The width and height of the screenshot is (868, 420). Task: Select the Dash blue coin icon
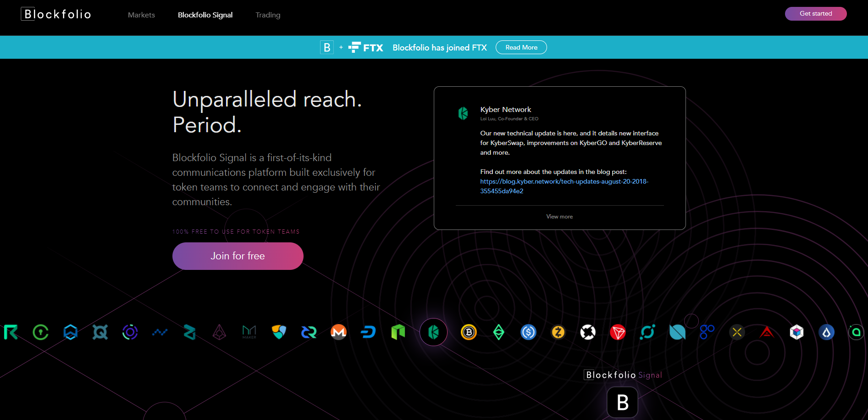(368, 332)
